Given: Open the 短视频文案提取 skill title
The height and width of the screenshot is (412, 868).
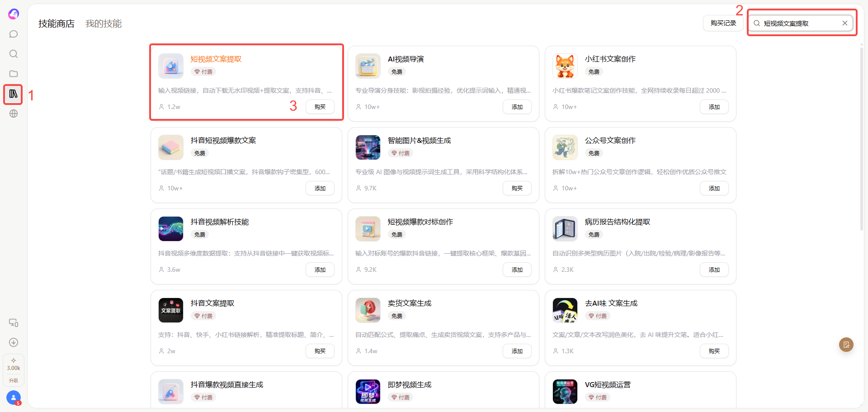Looking at the screenshot, I should pos(216,59).
